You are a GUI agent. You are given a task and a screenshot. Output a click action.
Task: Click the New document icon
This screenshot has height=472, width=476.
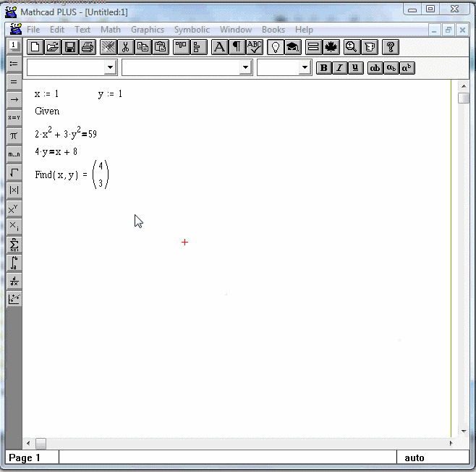click(x=35, y=47)
